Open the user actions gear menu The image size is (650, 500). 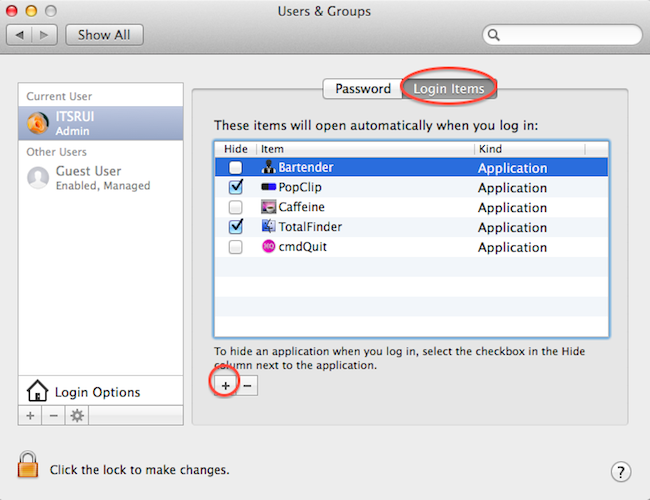pyautogui.click(x=77, y=415)
